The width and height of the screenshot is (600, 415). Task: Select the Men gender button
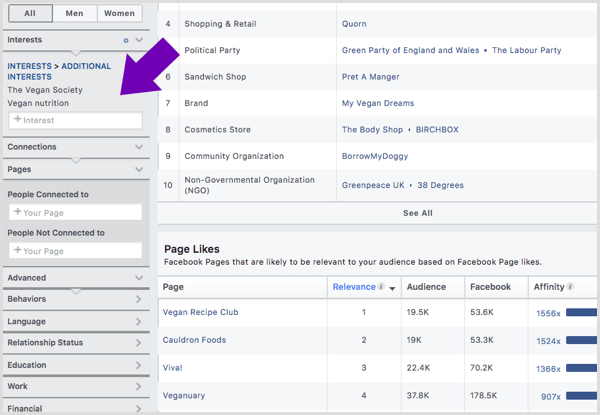pyautogui.click(x=75, y=13)
